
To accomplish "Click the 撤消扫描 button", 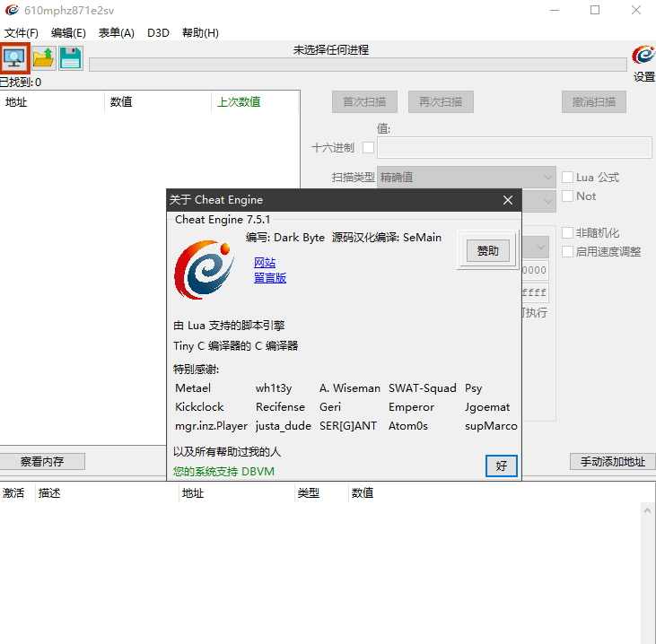I will (x=594, y=102).
